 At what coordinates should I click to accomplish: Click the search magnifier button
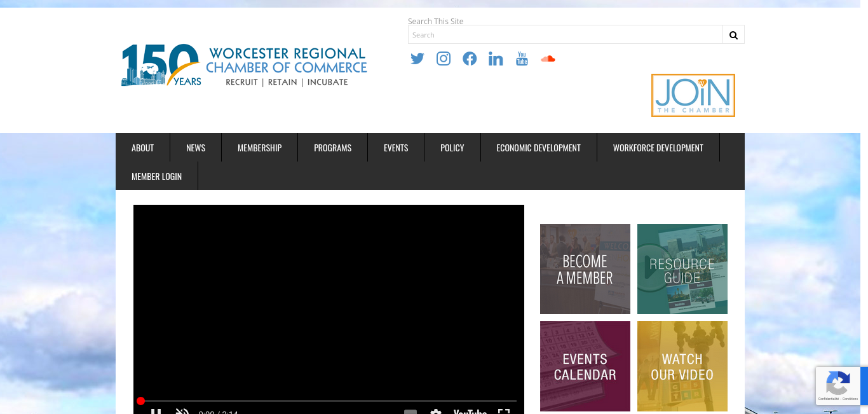click(x=733, y=34)
